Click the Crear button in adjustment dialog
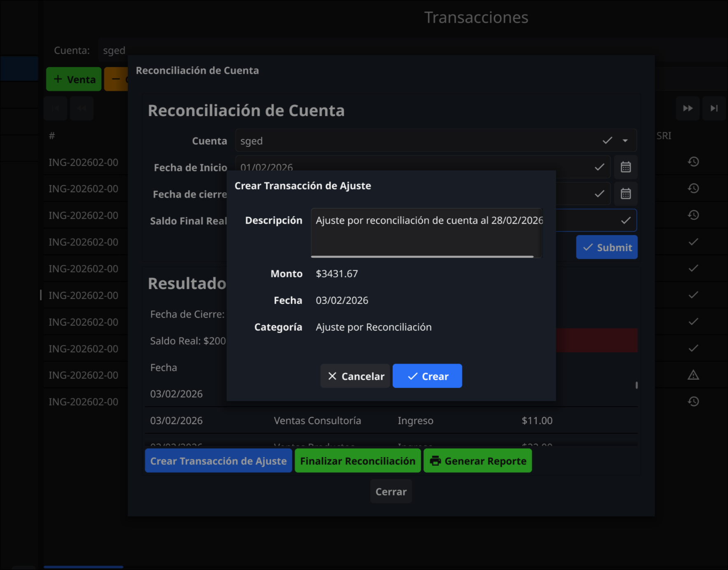Image resolution: width=728 pixels, height=570 pixels. pyautogui.click(x=427, y=376)
